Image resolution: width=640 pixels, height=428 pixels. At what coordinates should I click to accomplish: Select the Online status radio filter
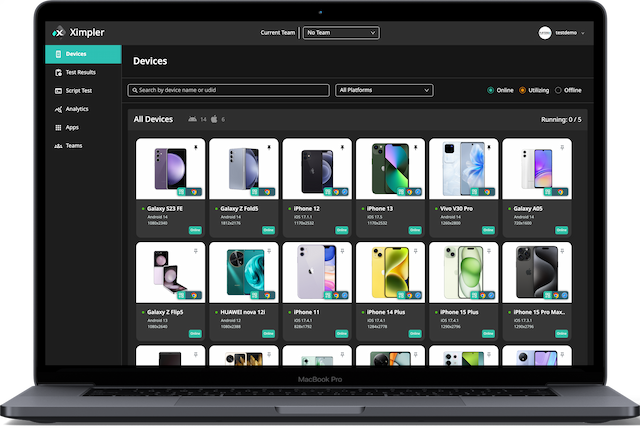point(490,90)
